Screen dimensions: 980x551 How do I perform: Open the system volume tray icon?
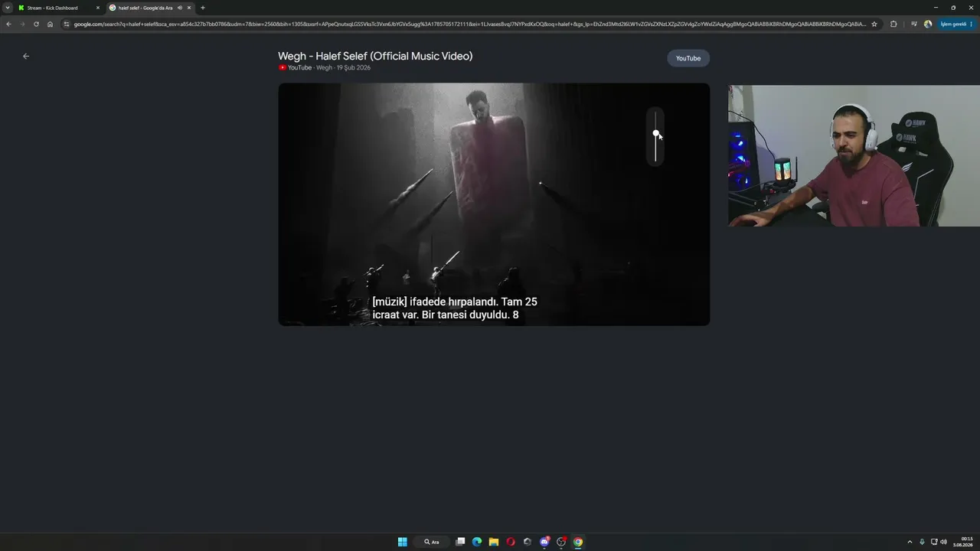point(943,542)
